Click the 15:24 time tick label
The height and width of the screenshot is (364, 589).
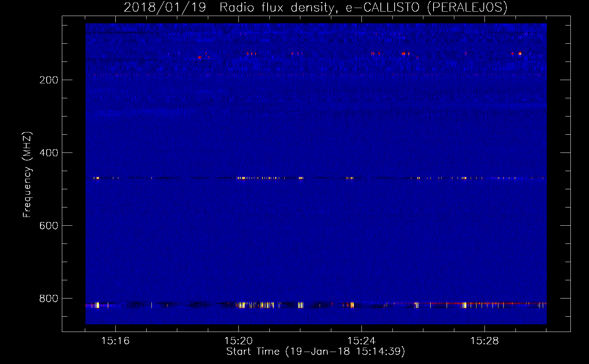click(361, 341)
